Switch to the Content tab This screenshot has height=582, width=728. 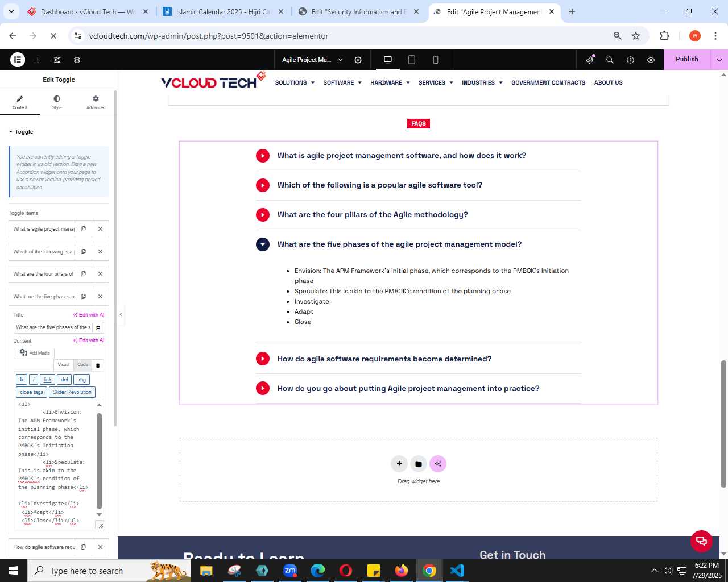click(x=20, y=102)
